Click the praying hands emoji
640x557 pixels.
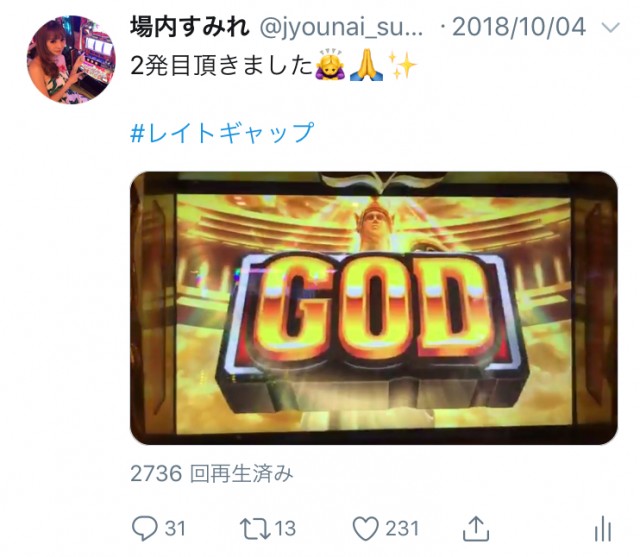[x=366, y=65]
